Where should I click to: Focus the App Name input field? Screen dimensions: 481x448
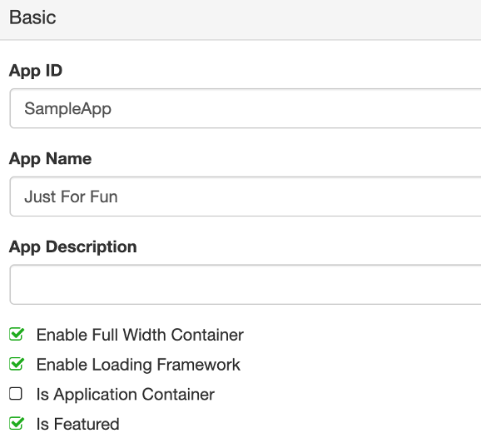coord(245,197)
